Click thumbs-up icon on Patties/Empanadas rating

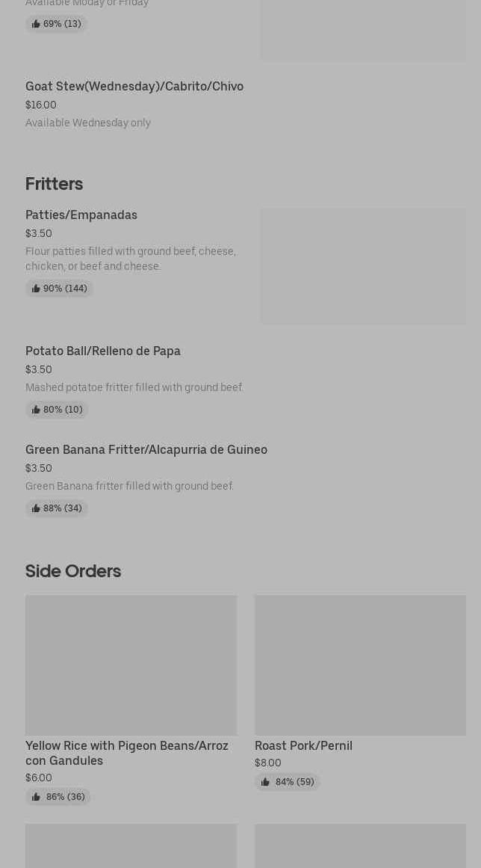(36, 289)
